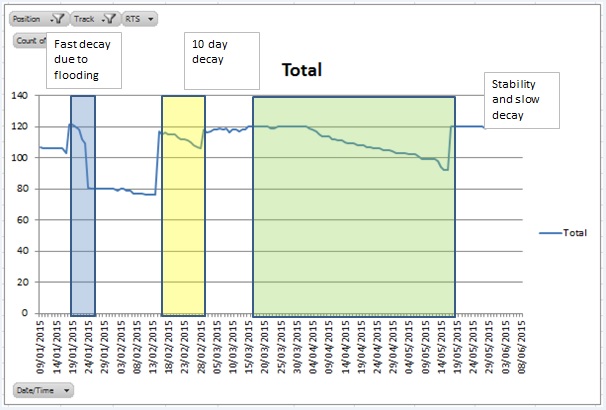Select the green shaded stability rectangle
Screen dimensions: 606x410
(x=354, y=206)
